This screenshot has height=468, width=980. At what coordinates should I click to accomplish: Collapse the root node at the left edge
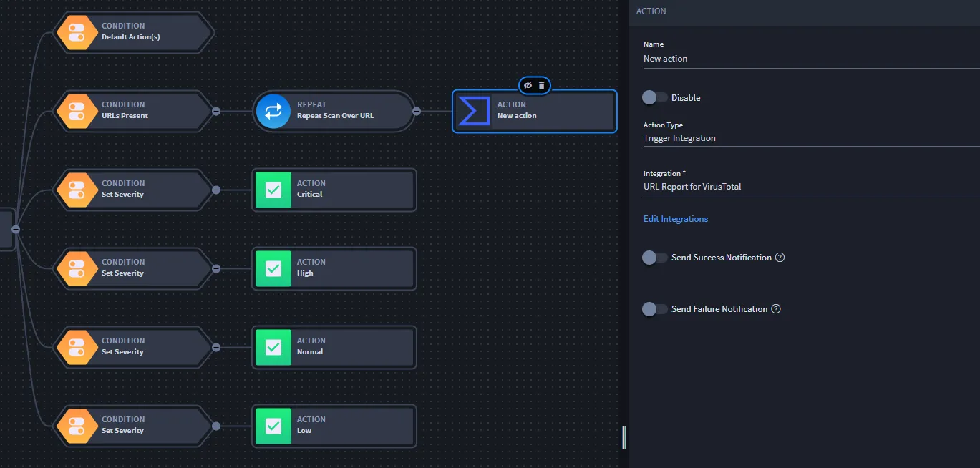(x=16, y=229)
